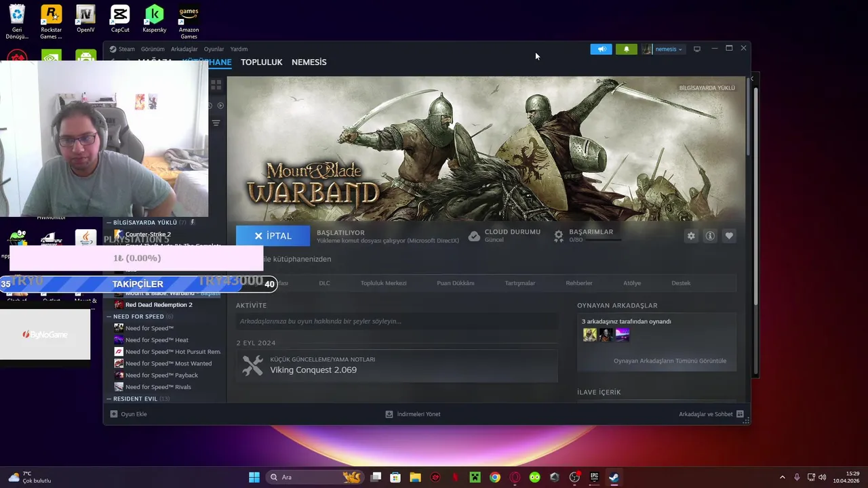The width and height of the screenshot is (868, 488).
Task: Open the Puan Dükkânı link
Action: (455, 283)
